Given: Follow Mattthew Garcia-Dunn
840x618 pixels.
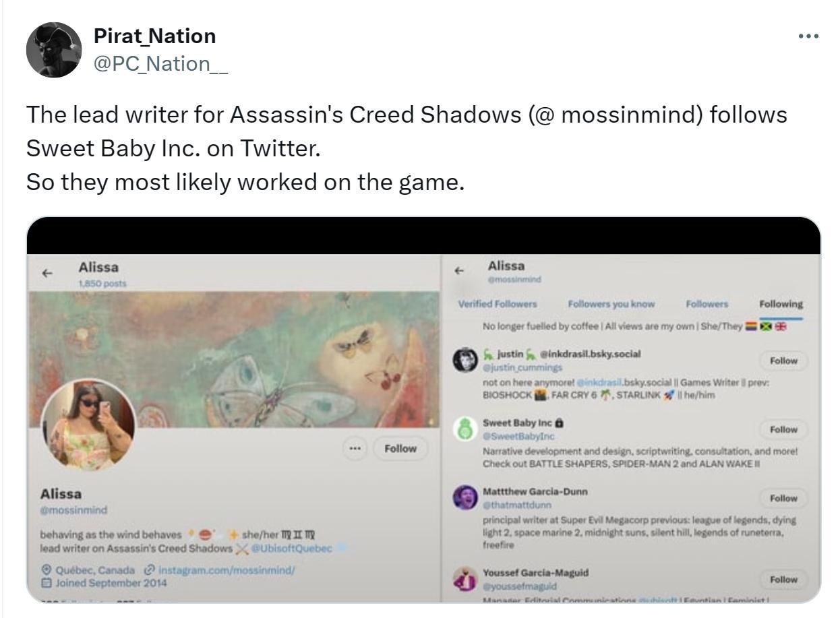Looking at the screenshot, I should pos(783,498).
